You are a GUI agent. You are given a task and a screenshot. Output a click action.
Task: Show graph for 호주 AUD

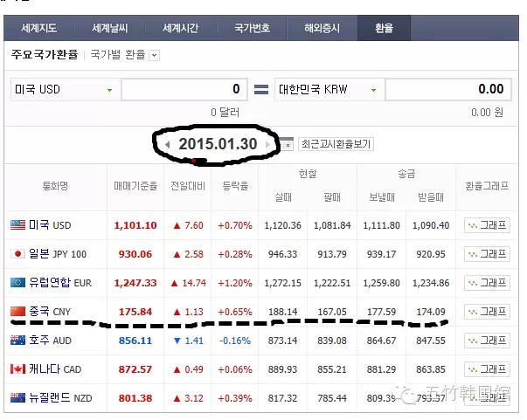[x=486, y=341]
